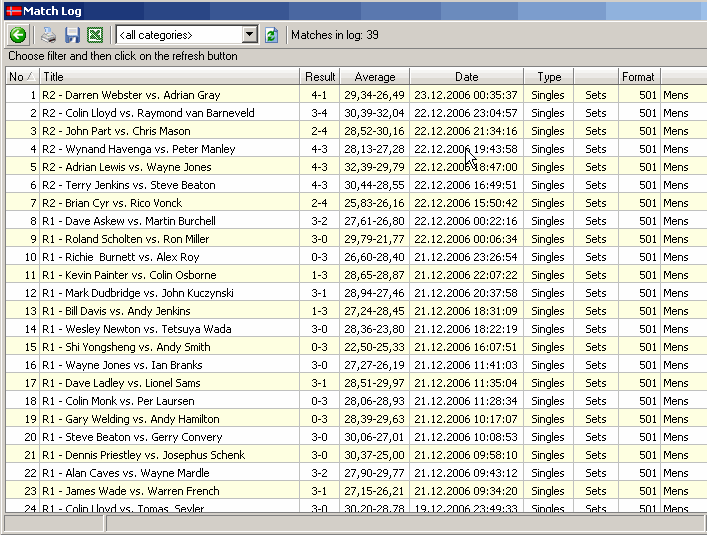Sort by Average column header
Image resolution: width=707 pixels, height=535 pixels.
point(375,77)
